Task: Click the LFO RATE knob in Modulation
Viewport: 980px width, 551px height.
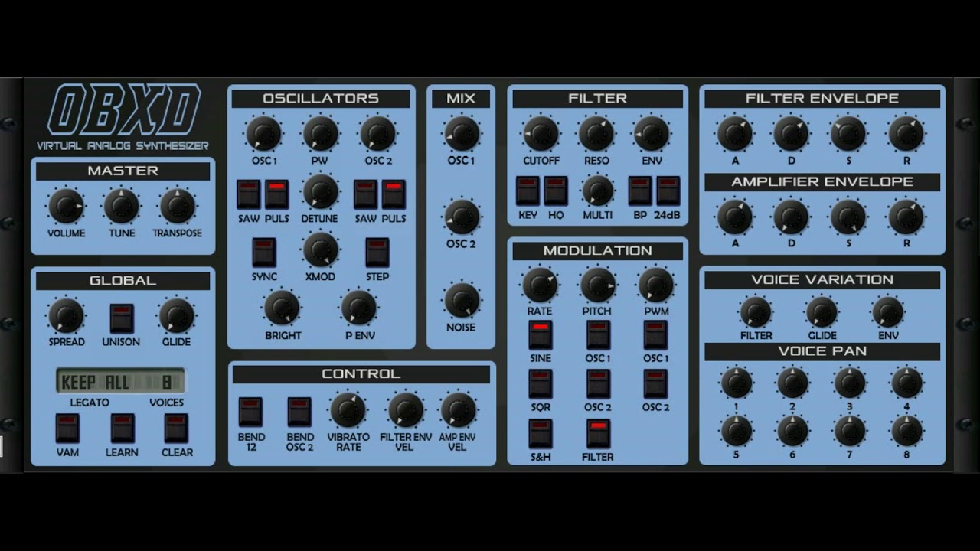Action: [x=540, y=285]
